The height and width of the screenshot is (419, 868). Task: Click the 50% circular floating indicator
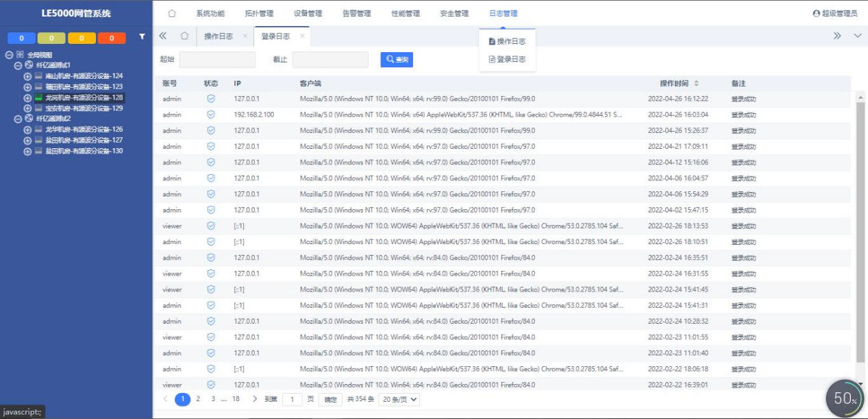tap(845, 398)
